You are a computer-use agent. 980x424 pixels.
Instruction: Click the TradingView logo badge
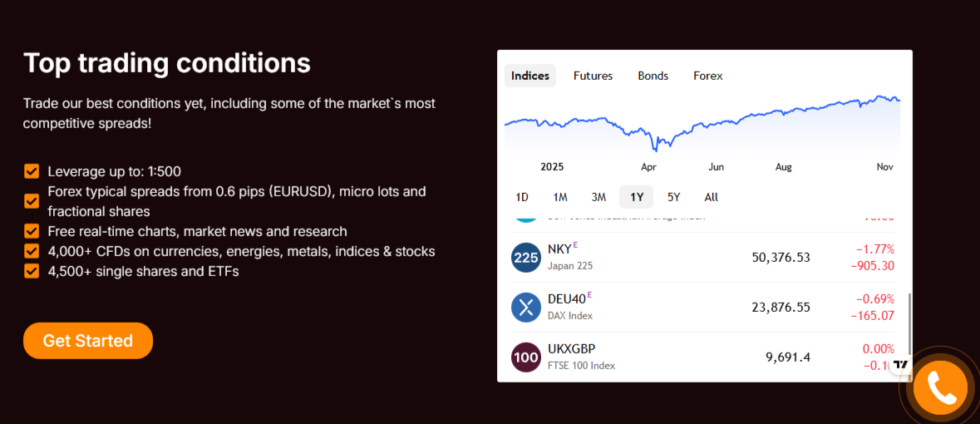900,364
